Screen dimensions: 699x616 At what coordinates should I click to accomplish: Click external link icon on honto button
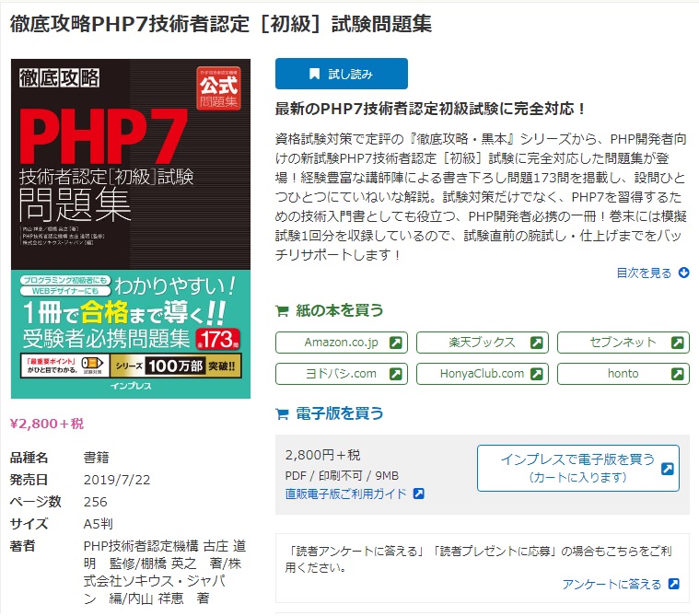click(677, 374)
